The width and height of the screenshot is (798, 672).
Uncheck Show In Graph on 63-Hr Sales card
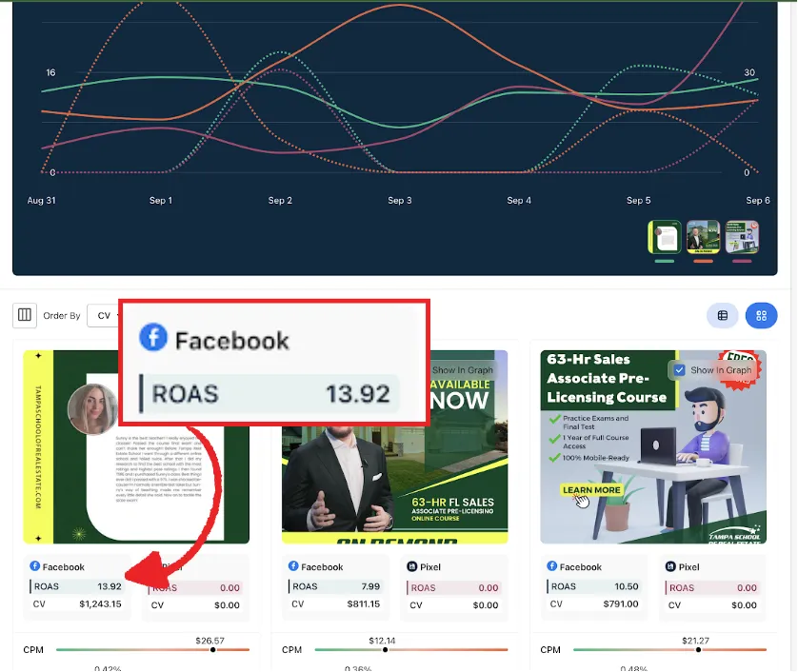679,370
